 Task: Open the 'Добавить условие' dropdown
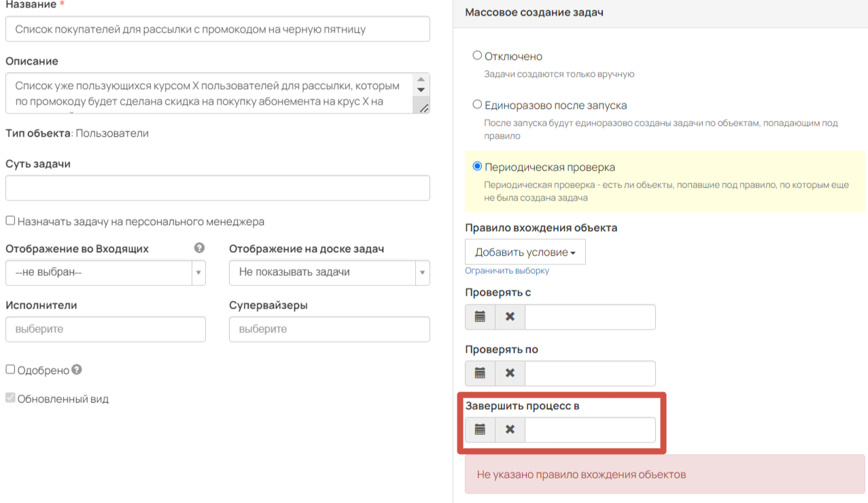coord(525,252)
